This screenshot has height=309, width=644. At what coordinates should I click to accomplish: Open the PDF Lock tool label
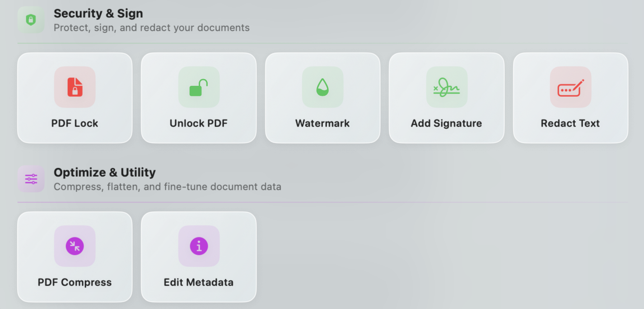75,123
